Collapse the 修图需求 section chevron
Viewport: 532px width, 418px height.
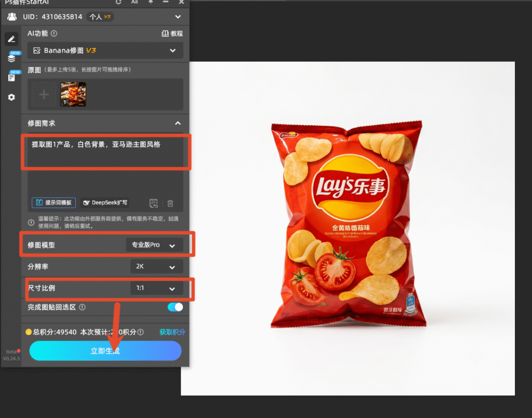(178, 124)
